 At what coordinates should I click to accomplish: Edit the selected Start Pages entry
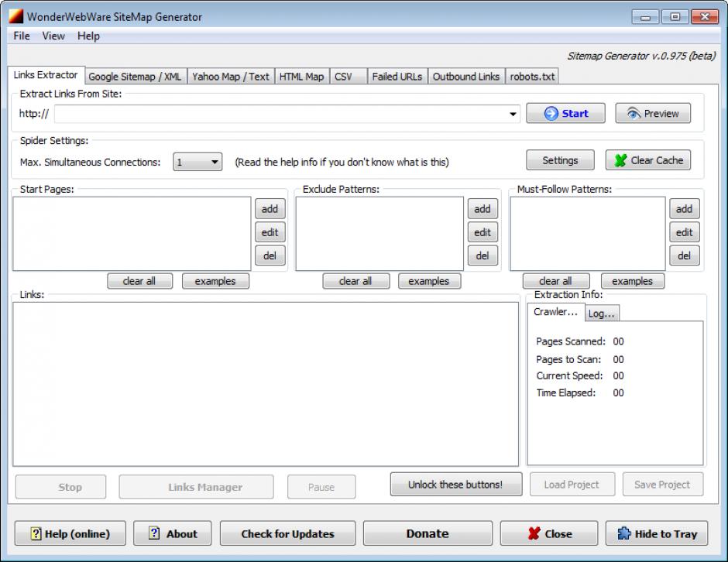270,232
